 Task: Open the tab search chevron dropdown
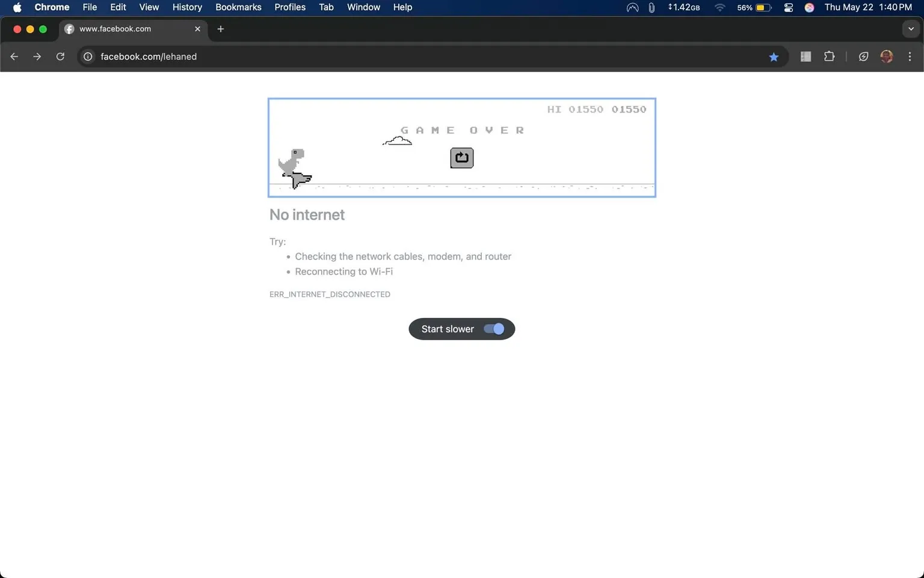tap(910, 29)
